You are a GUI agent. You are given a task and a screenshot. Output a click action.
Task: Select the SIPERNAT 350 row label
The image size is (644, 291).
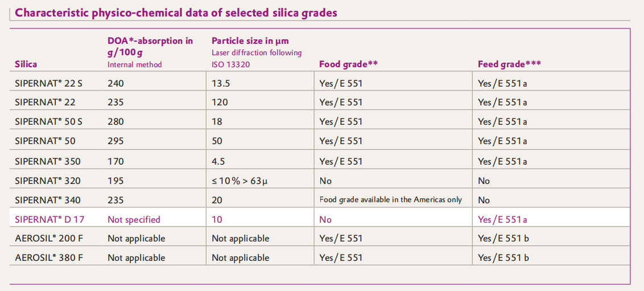click(x=47, y=162)
